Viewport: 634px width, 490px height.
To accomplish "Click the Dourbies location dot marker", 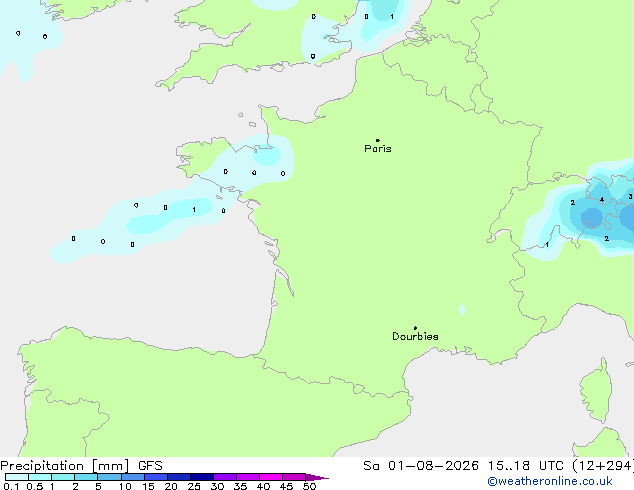I will (x=415, y=328).
